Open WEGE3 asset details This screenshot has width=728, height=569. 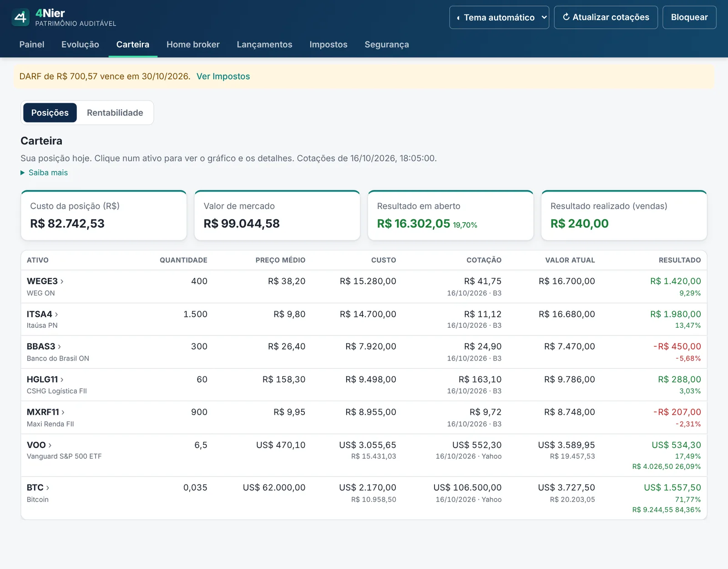[x=45, y=281]
